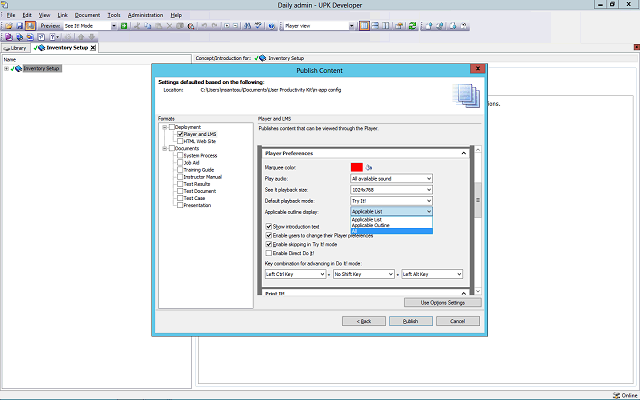Click the Delete X toolbar icon
The image size is (640, 400).
(x=169, y=26)
